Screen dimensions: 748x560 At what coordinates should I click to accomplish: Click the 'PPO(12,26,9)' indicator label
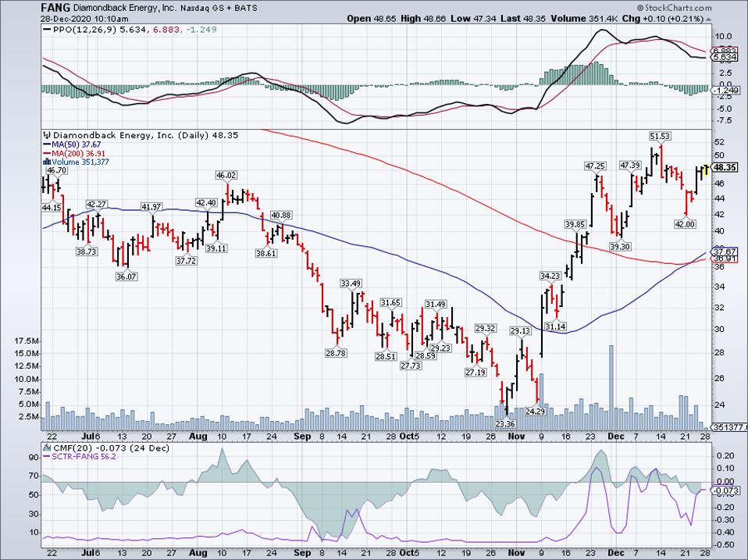85,30
